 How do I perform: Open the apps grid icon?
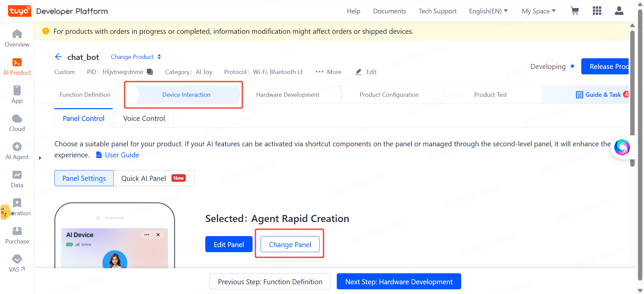(597, 11)
